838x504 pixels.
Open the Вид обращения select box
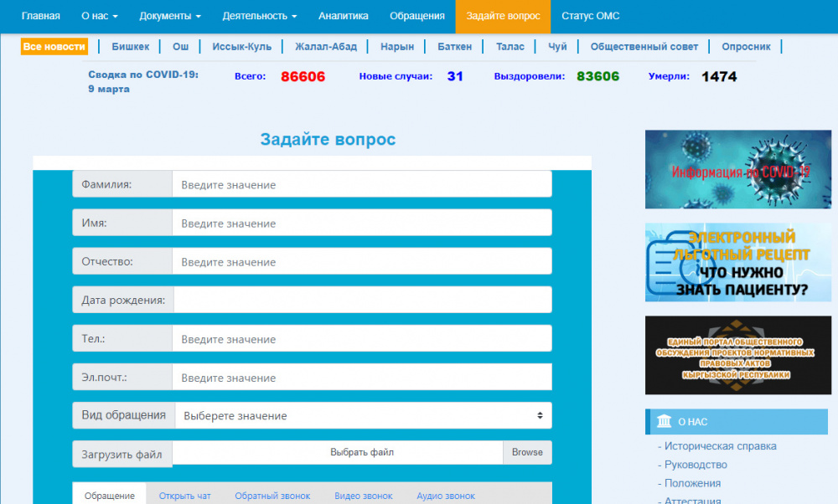tap(362, 415)
